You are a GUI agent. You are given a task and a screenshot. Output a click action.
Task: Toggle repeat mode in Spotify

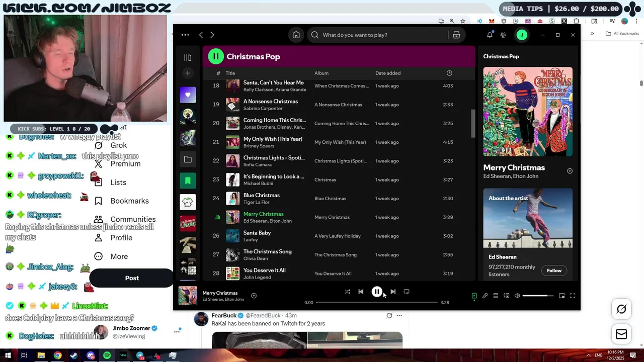407,292
